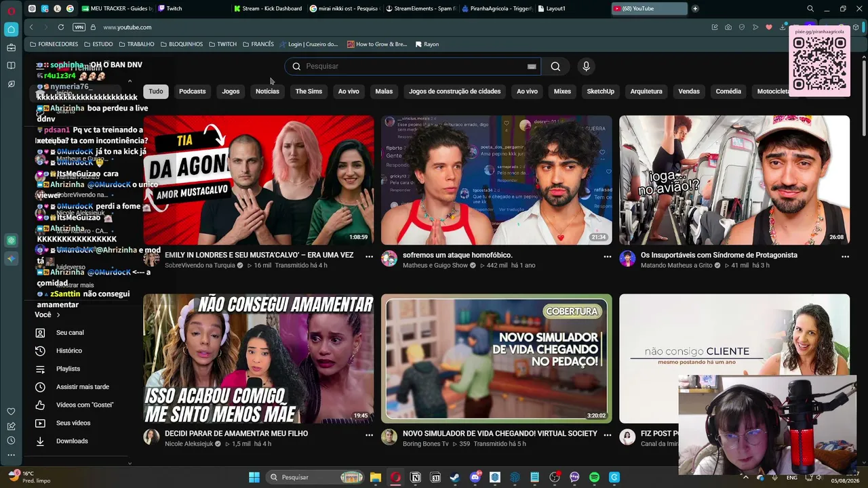This screenshot has height=488, width=868.
Task: Select the Comédia chip
Action: [728, 91]
